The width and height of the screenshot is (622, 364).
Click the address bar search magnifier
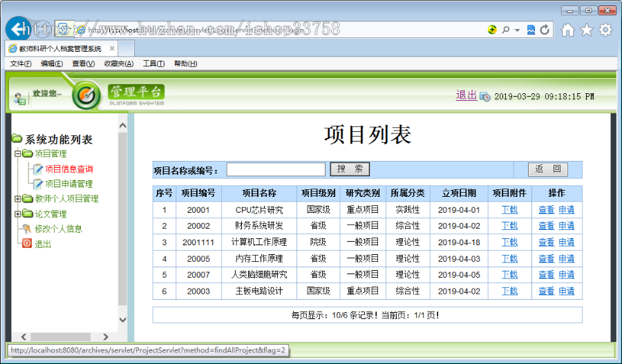[x=505, y=30]
